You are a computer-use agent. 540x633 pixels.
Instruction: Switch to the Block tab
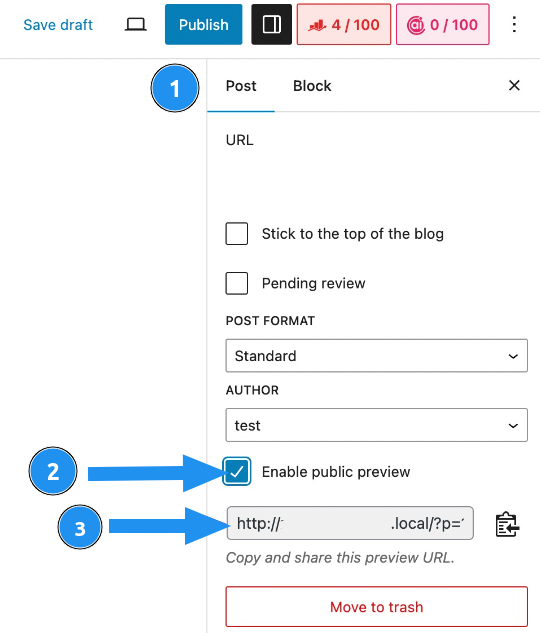[312, 86]
